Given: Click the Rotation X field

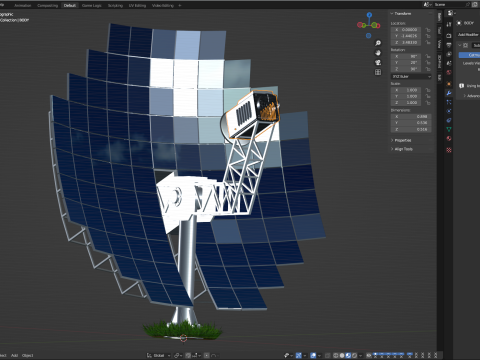Looking at the screenshot, I should [406, 56].
